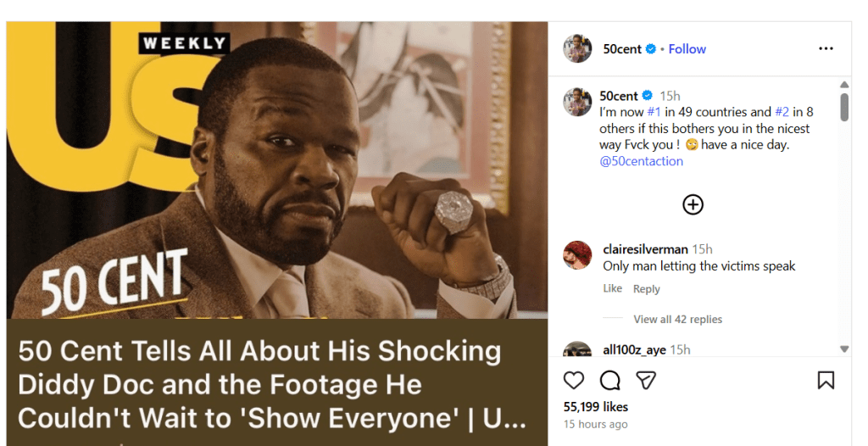Like clairesilverman's comment
Image resolution: width=868 pixels, height=446 pixels.
[x=612, y=289]
